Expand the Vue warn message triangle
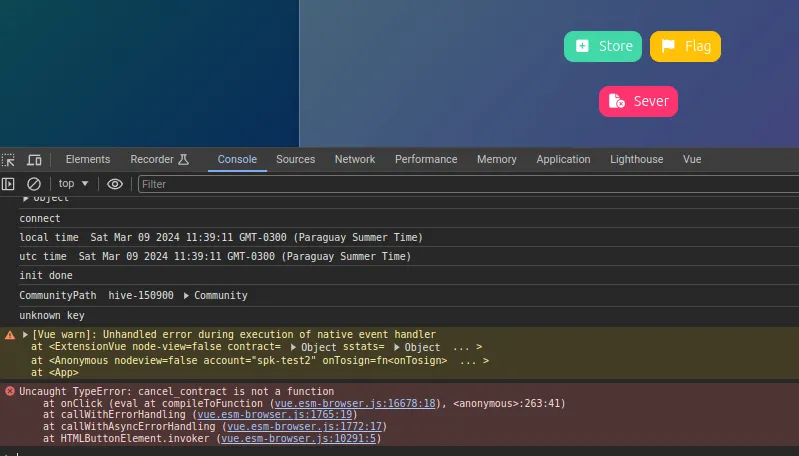The height and width of the screenshot is (456, 799). pos(25,335)
